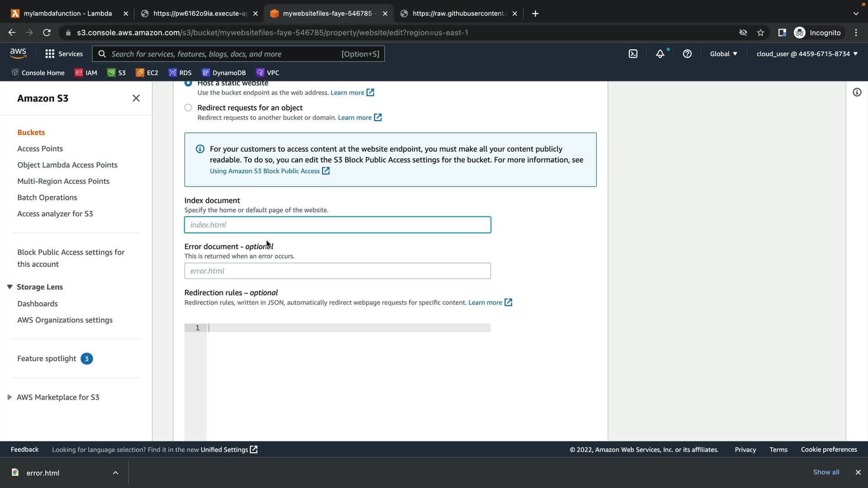Collapse the Storage Lens section
Screen dimensions: 868x488
pos(9,287)
